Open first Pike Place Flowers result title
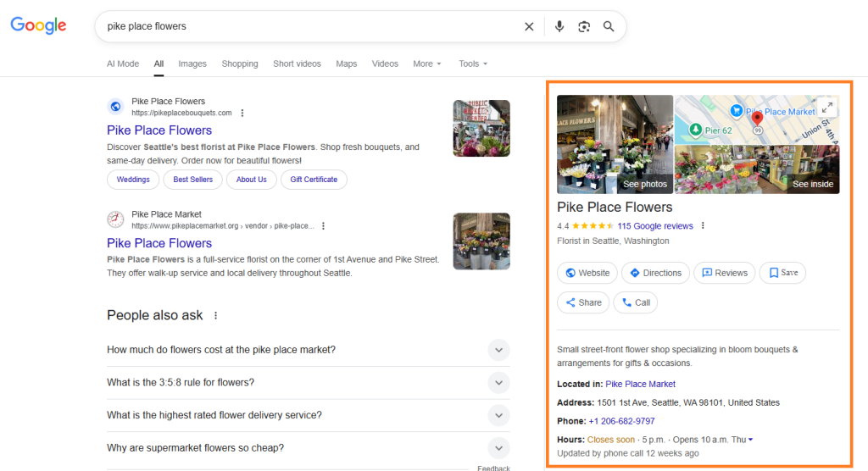The image size is (868, 471). point(159,130)
